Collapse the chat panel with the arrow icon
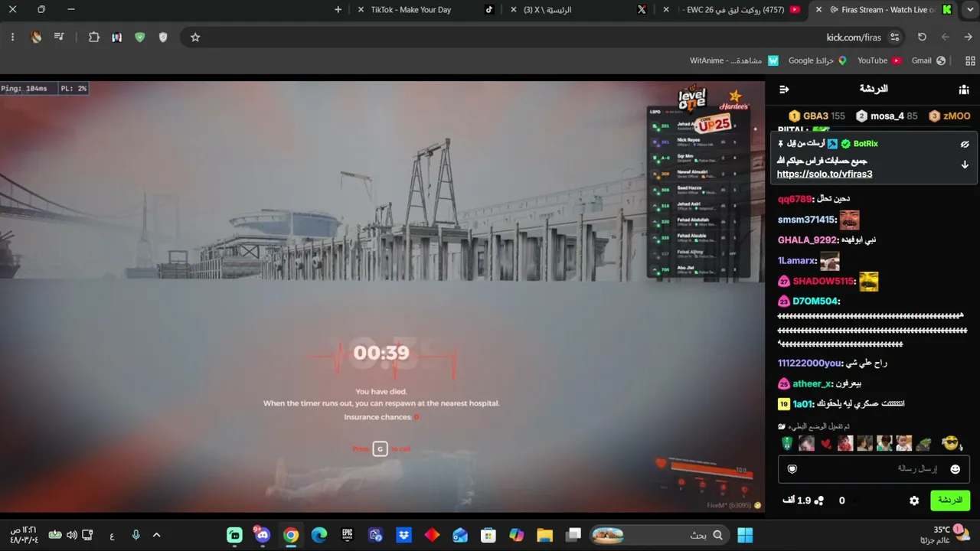The width and height of the screenshot is (980, 551). (x=784, y=90)
